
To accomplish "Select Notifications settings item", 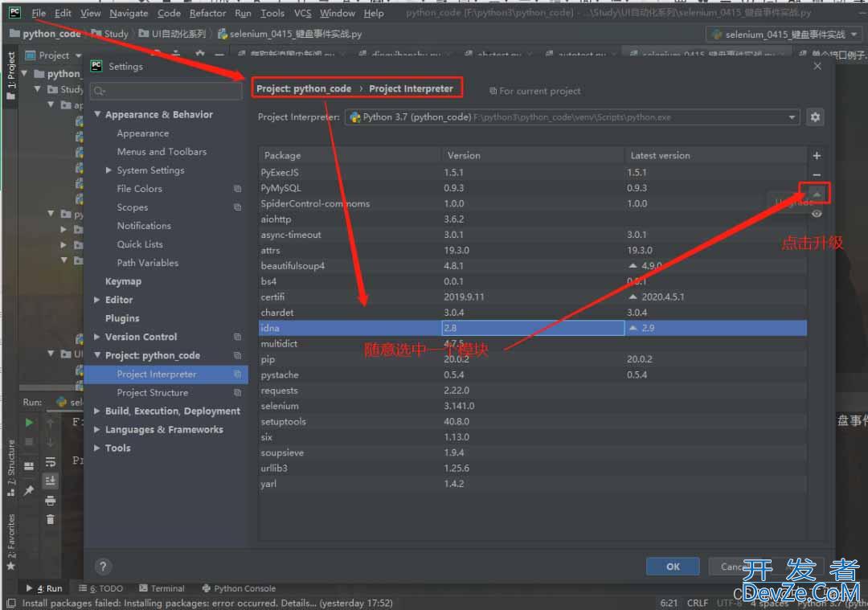I will point(144,226).
